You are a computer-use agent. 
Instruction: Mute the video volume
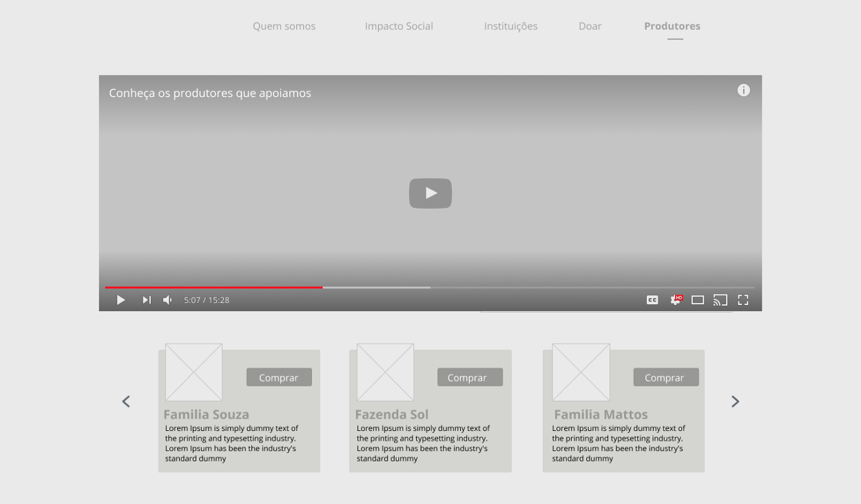167,300
